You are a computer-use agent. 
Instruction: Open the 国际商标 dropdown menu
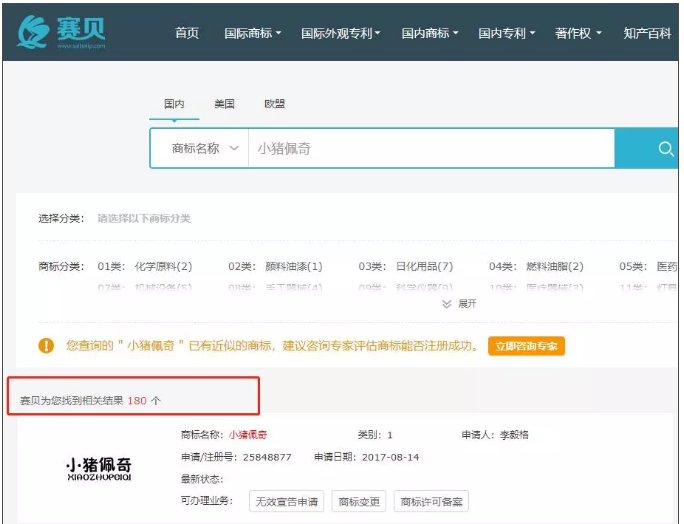252,33
